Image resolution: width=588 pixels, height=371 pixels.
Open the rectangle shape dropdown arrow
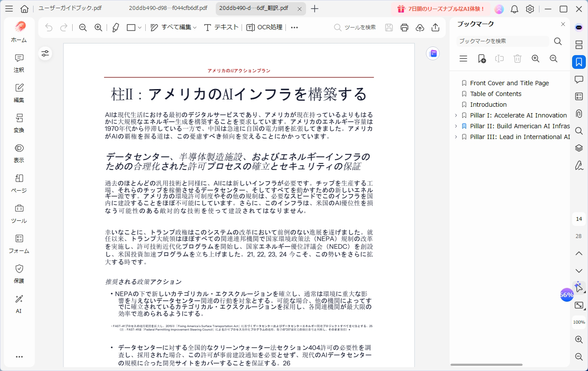[140, 28]
